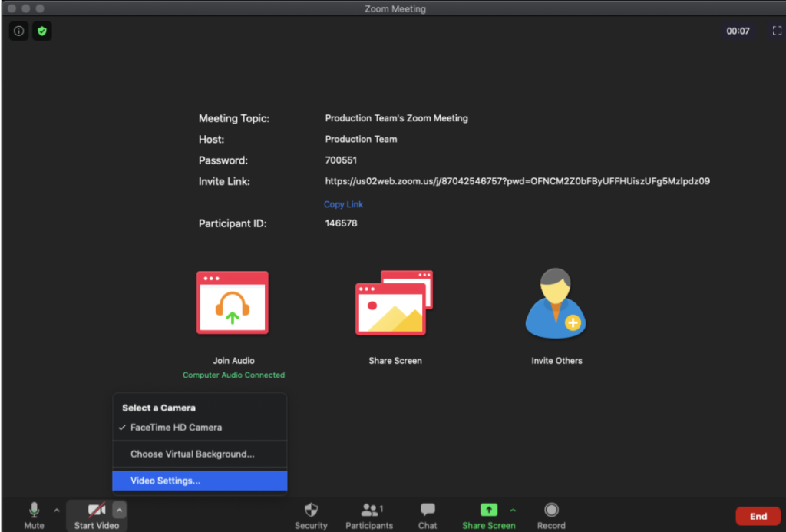Collapse the video options arrow beside Start Video
This screenshot has width=786, height=532.
coord(119,510)
